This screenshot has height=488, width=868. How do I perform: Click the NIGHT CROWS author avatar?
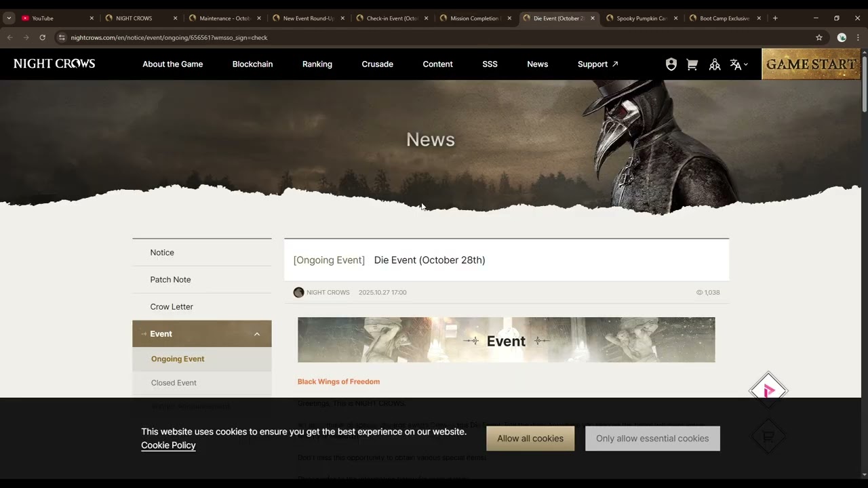(298, 292)
